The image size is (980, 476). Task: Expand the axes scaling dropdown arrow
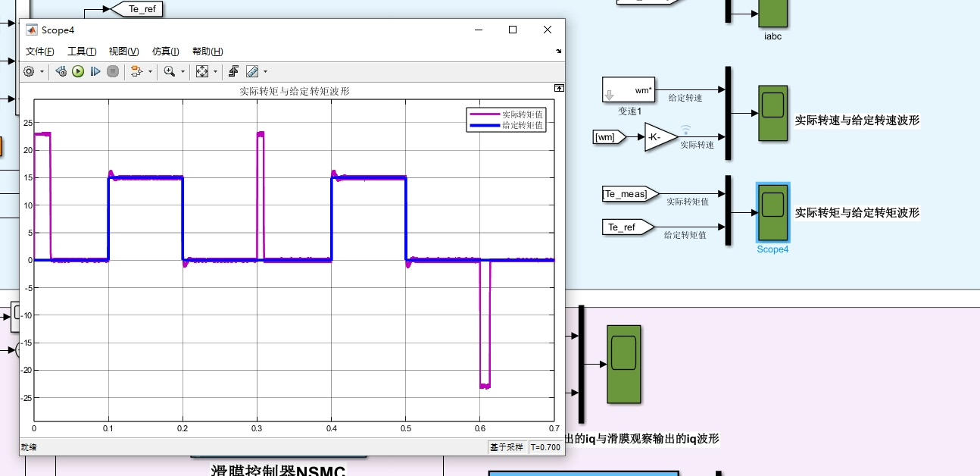click(215, 71)
